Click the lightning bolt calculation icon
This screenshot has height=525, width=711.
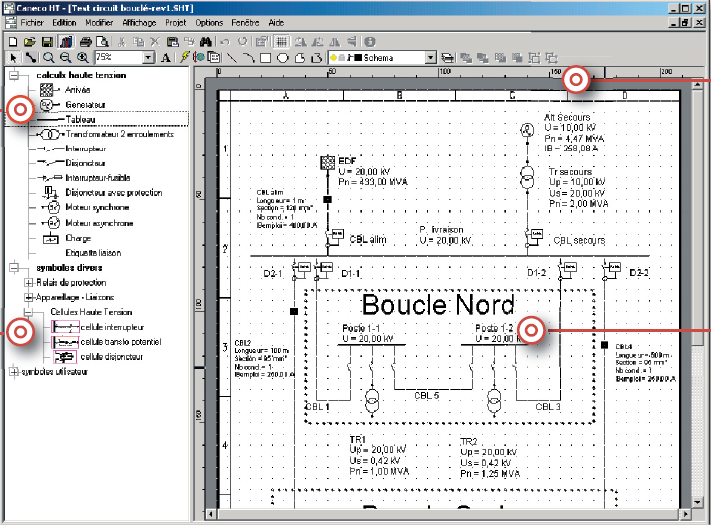(x=184, y=58)
